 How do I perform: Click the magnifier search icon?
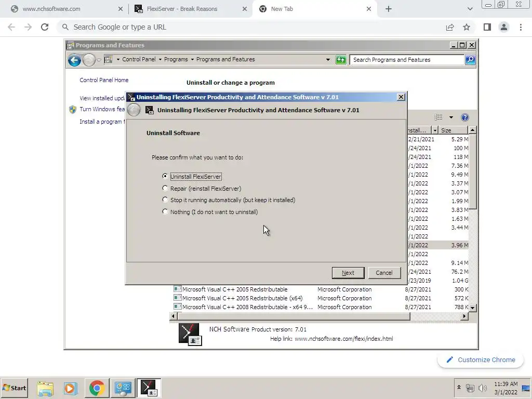click(470, 60)
